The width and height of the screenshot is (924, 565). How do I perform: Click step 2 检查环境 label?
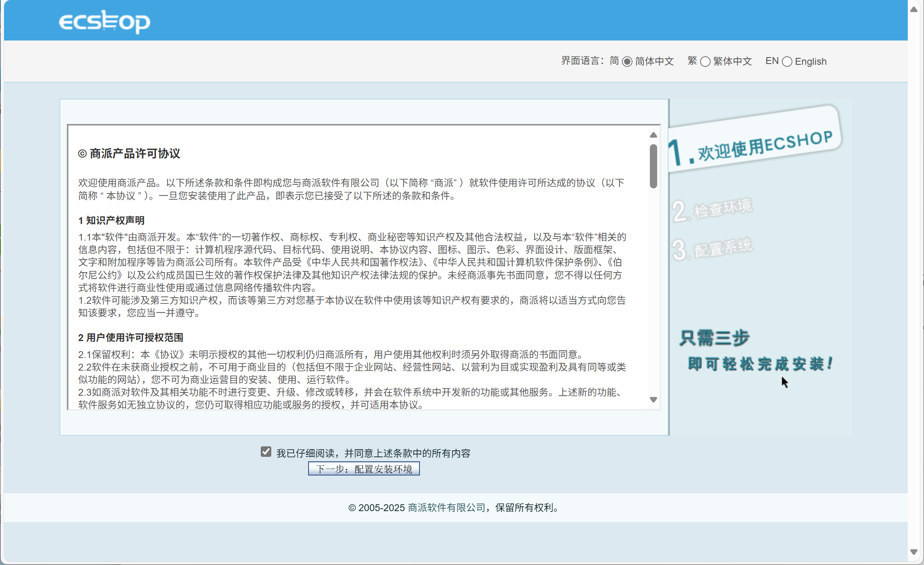click(x=713, y=210)
